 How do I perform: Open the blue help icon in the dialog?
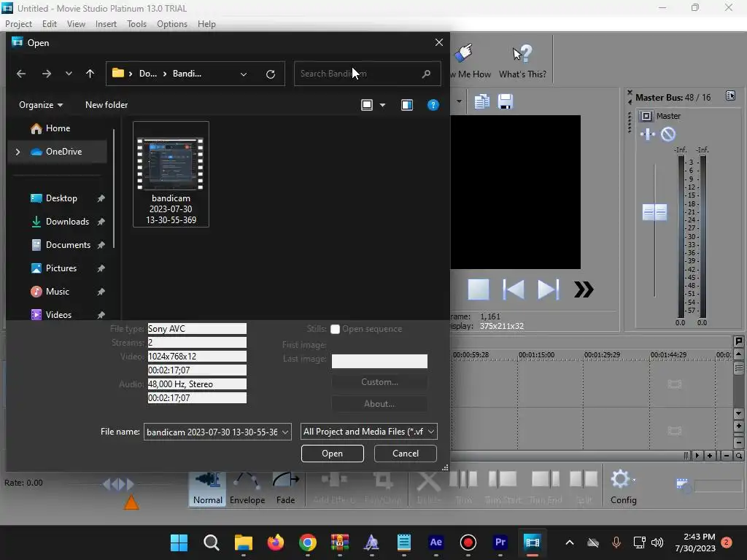pos(433,105)
